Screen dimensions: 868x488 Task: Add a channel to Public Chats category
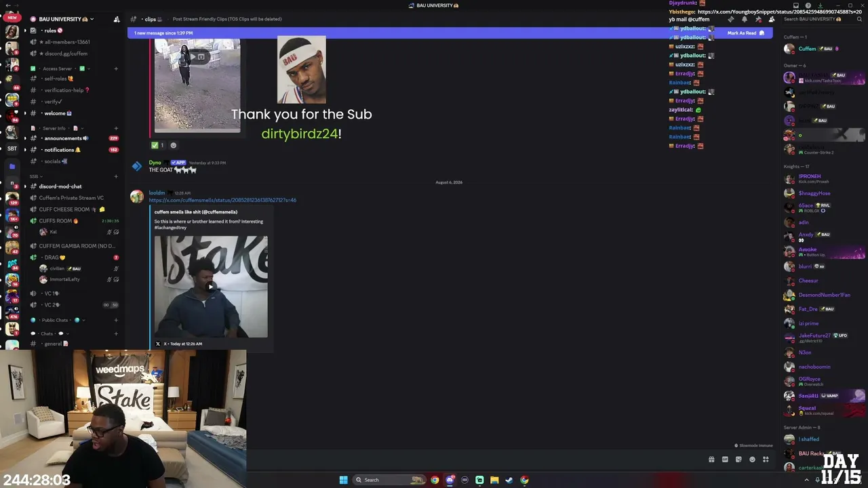click(116, 320)
